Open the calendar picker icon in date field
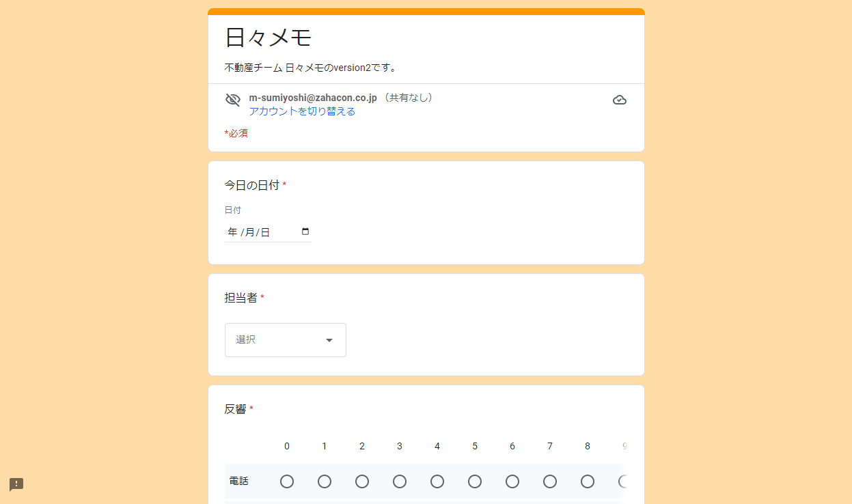 [x=305, y=232]
